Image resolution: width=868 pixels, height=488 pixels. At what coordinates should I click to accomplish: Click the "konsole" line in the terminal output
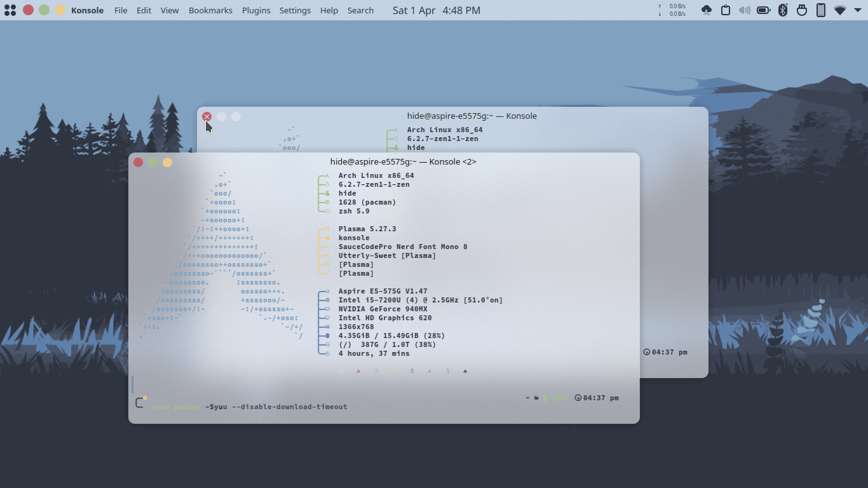pyautogui.click(x=354, y=238)
